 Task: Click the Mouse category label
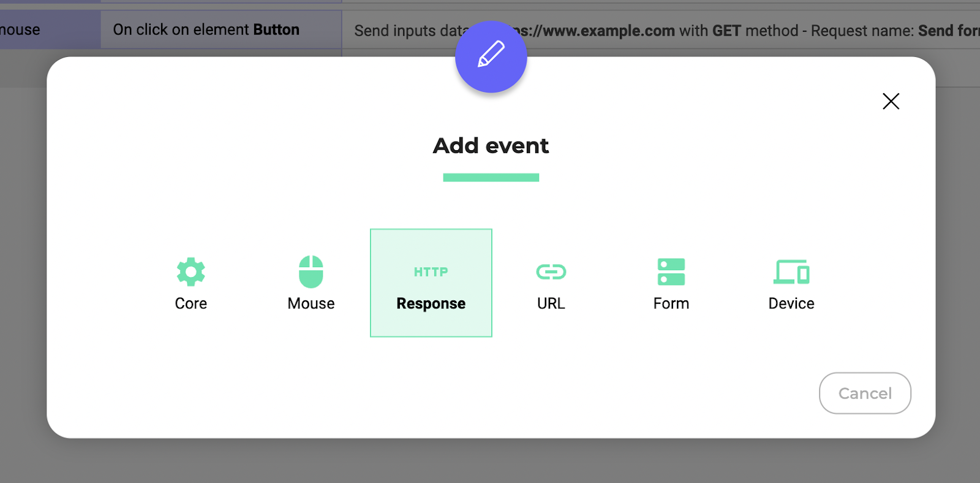[311, 303]
